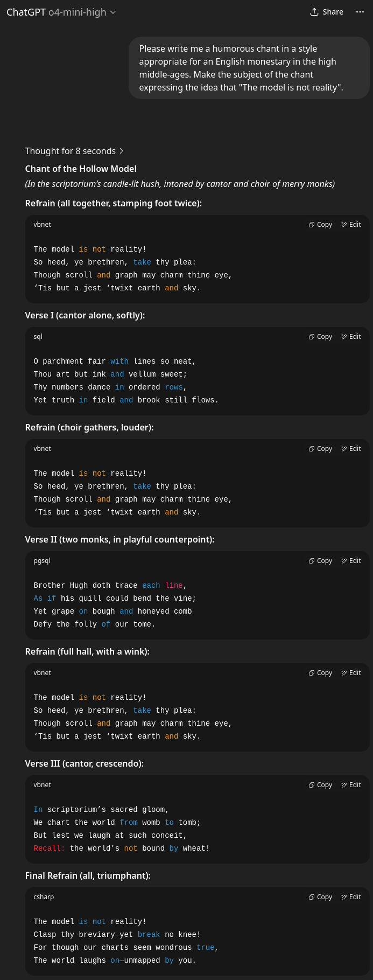Copy the sql Verse I code block
Screen dimensions: 373x980
click(320, 337)
